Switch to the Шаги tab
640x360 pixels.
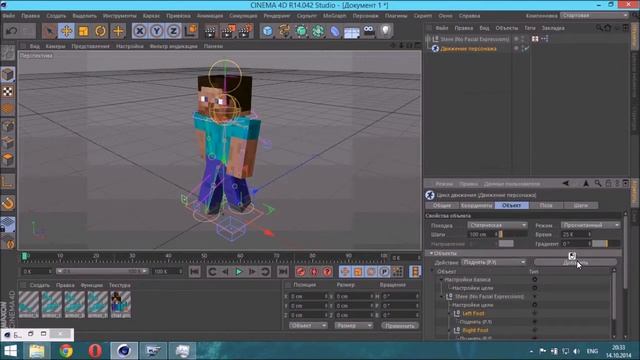coord(580,205)
